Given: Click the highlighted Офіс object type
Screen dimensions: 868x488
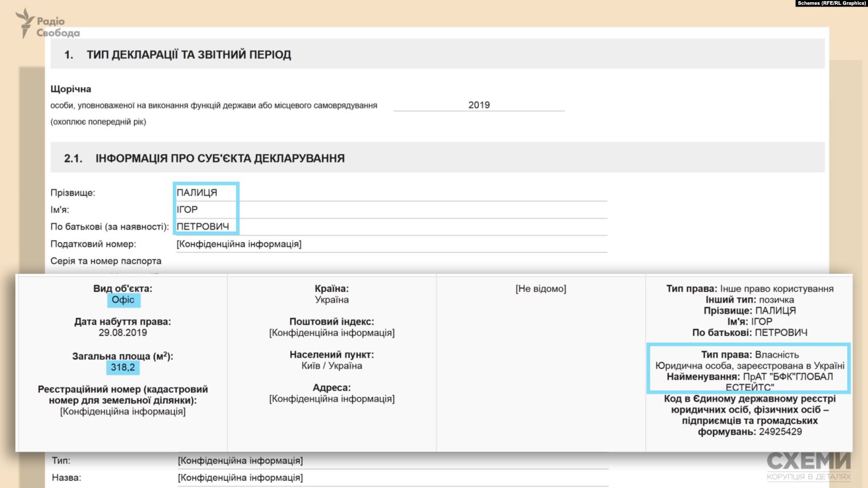Looking at the screenshot, I should tap(123, 300).
